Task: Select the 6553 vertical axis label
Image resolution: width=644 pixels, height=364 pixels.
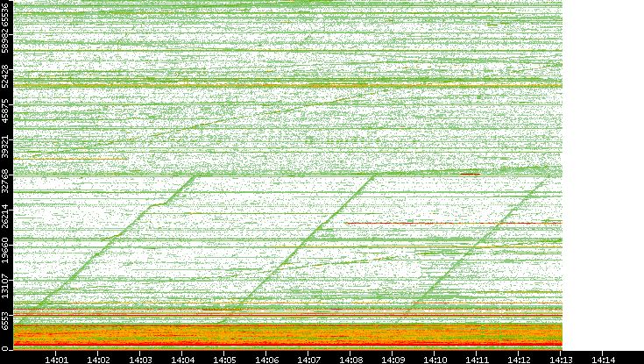Action: 5,320
